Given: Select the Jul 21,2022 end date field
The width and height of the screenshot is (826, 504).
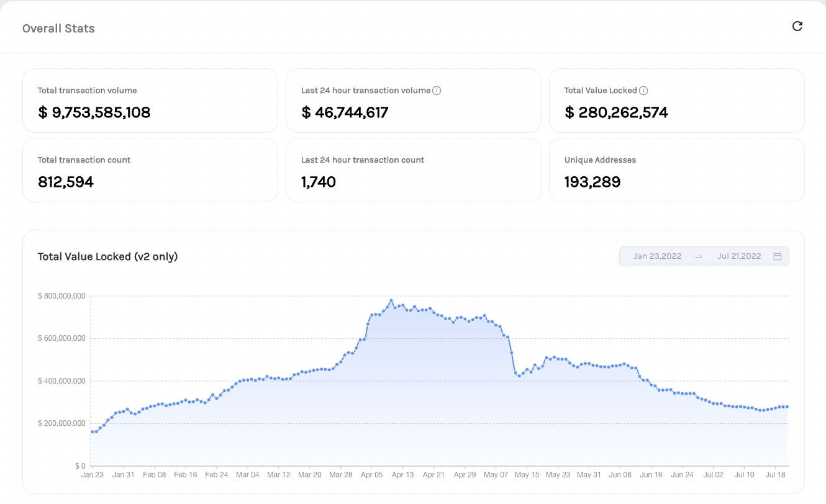Looking at the screenshot, I should pos(739,256).
